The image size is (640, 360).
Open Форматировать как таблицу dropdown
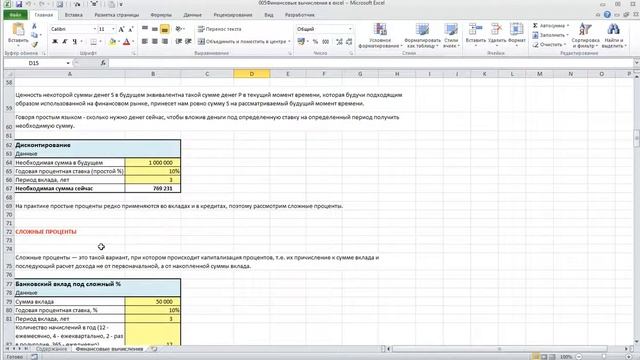click(422, 36)
